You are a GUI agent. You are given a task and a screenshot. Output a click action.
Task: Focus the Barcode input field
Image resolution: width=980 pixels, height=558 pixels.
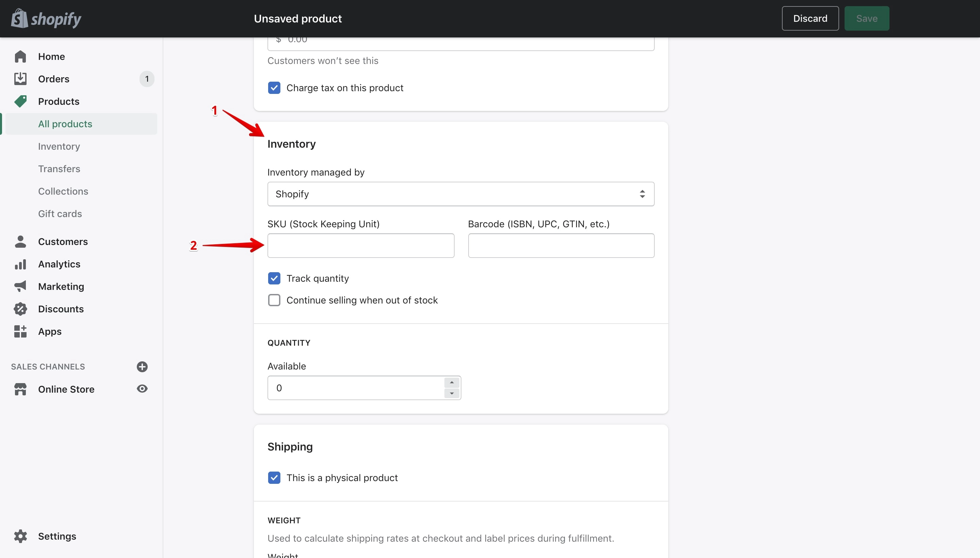[561, 245]
